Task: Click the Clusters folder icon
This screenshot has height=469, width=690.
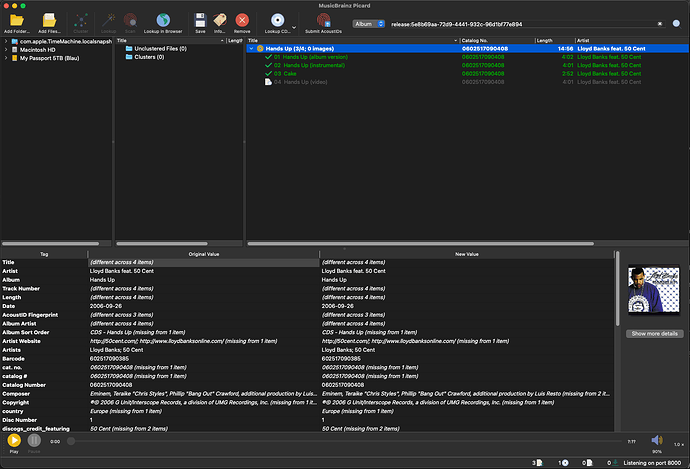Action: pyautogui.click(x=129, y=57)
